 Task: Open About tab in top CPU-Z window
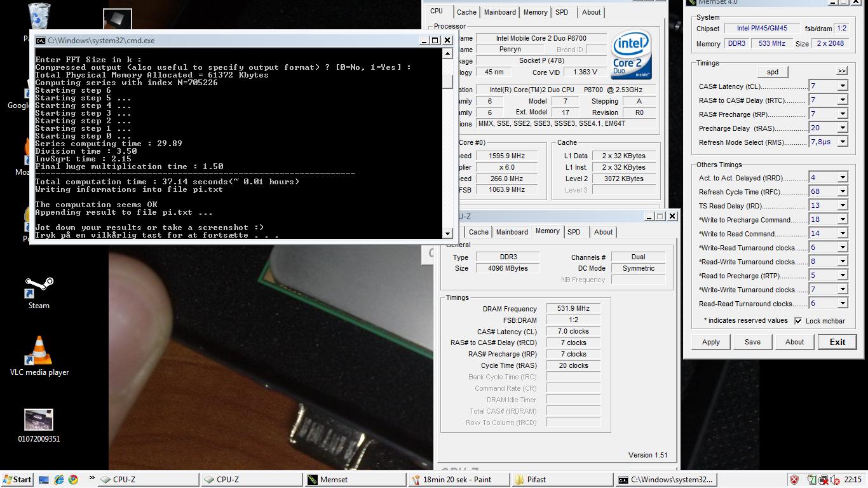(592, 12)
